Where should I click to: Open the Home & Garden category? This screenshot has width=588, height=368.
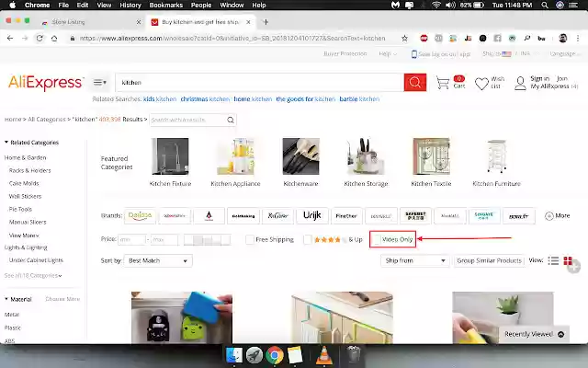coord(25,157)
